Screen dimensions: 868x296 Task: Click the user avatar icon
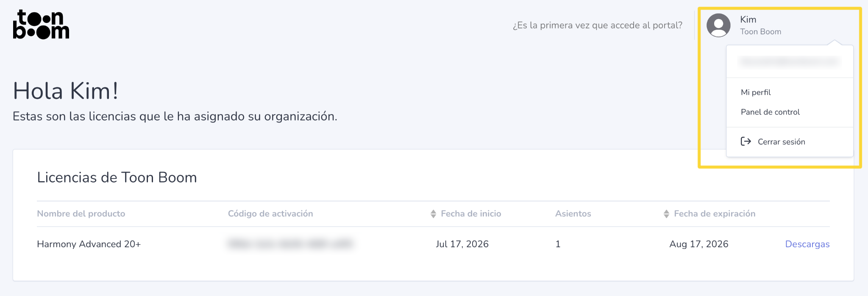(718, 25)
